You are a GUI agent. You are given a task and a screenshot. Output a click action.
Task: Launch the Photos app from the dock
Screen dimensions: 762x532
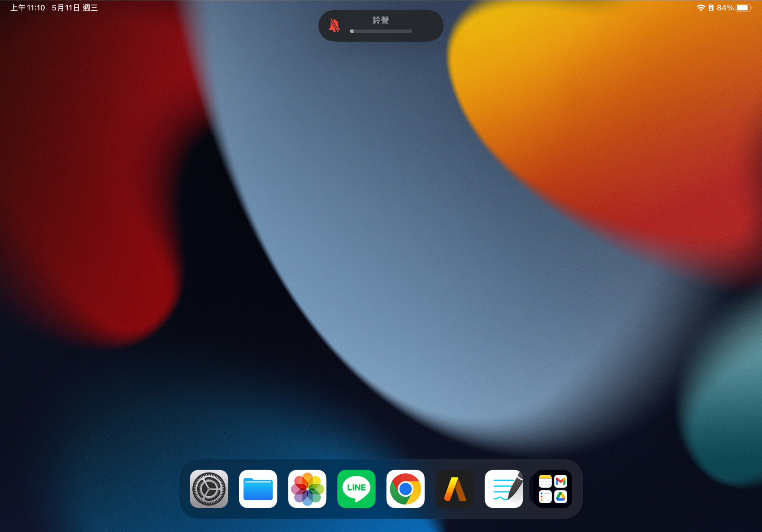(307, 489)
